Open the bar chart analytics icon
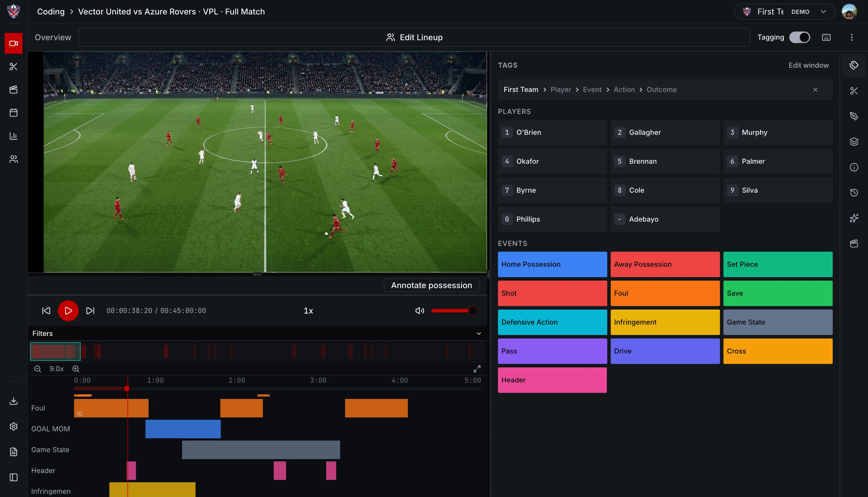Viewport: 868px width, 497px height. pyautogui.click(x=14, y=136)
